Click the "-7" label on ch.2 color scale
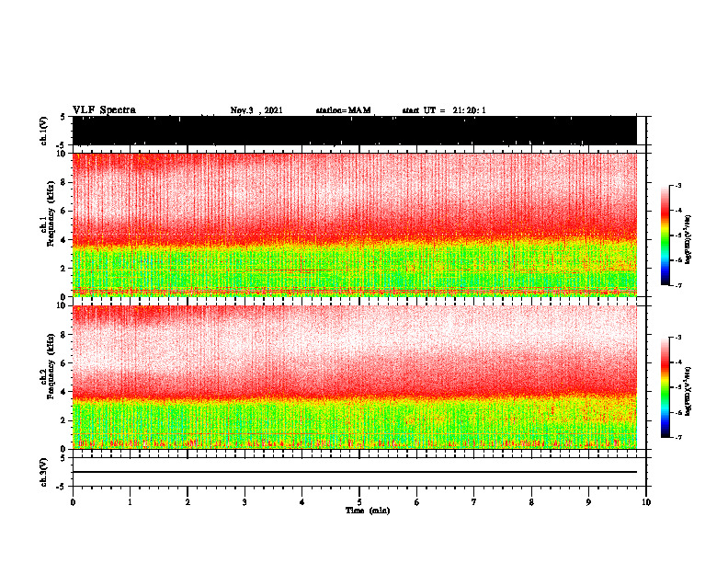 [677, 437]
